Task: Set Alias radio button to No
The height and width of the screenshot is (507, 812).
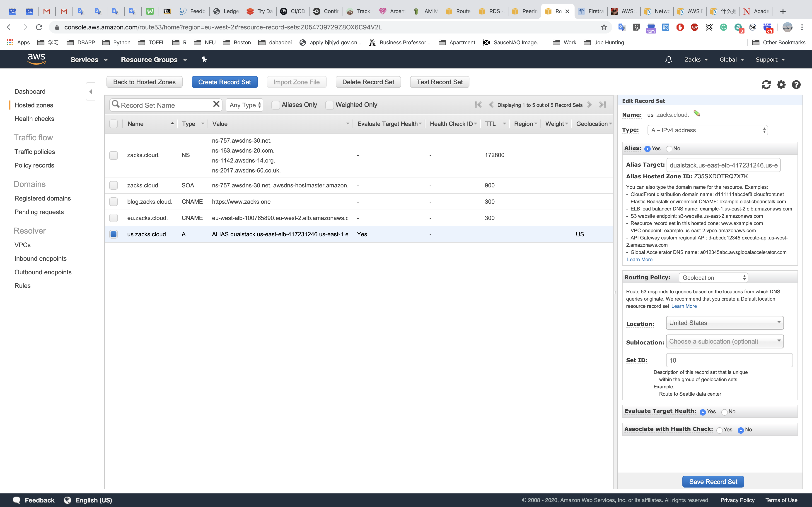Action: pos(669,148)
